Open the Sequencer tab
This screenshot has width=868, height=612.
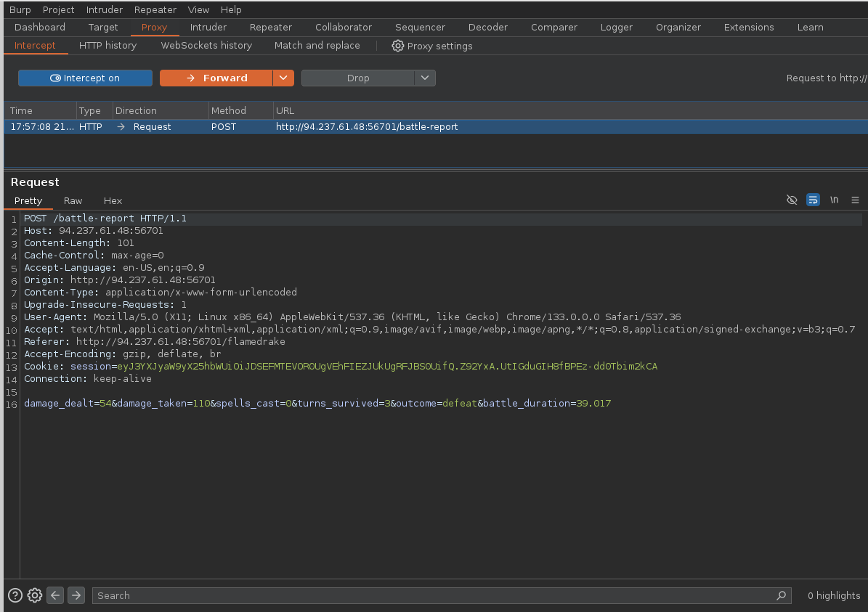coord(420,27)
